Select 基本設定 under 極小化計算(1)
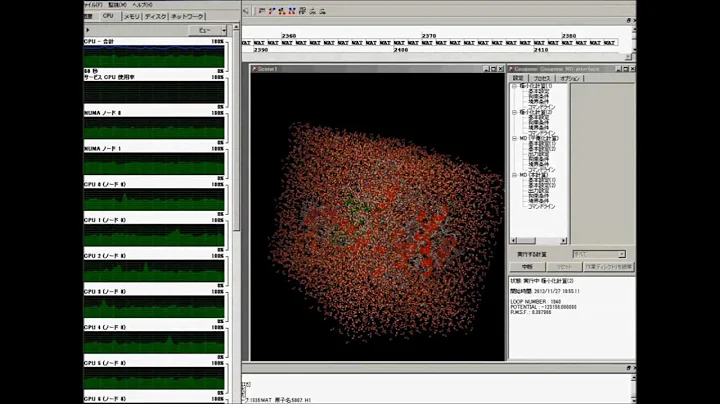This screenshot has width=720, height=404. coord(538,91)
